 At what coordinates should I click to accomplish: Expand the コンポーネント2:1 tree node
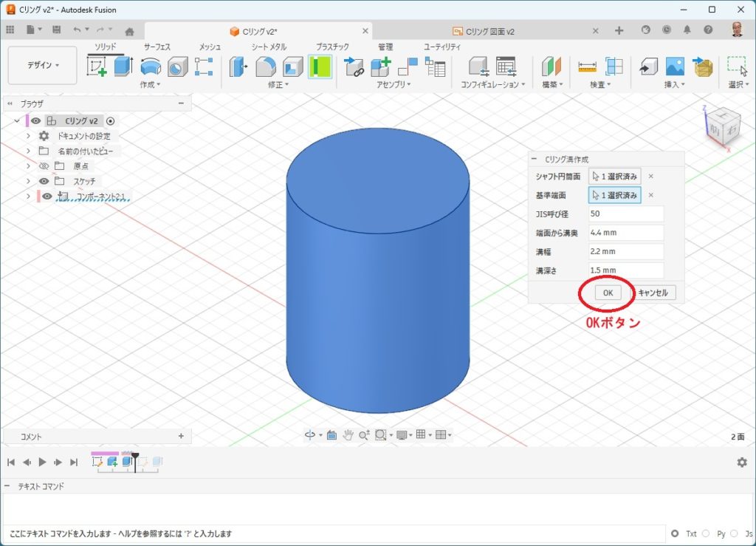pyautogui.click(x=28, y=196)
